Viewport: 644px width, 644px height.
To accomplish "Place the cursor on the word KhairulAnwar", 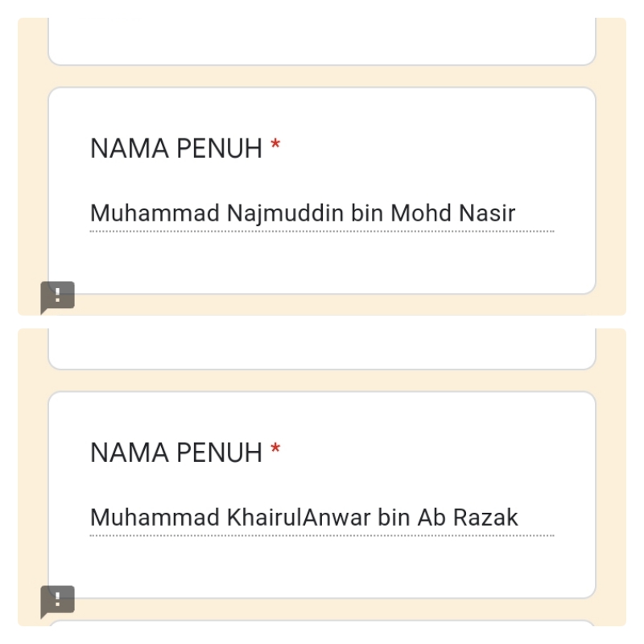I will 299,518.
